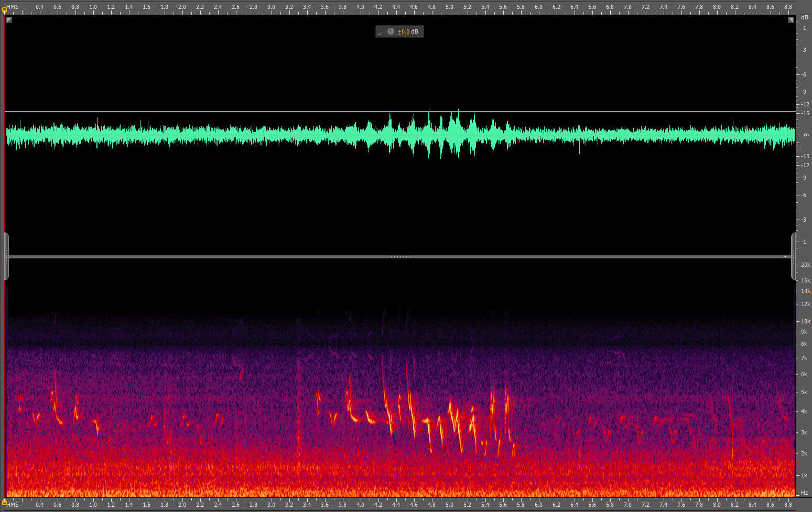The width and height of the screenshot is (812, 512).
Task: Click the 8.8 mark on the top time ruler
Action: (788, 7)
